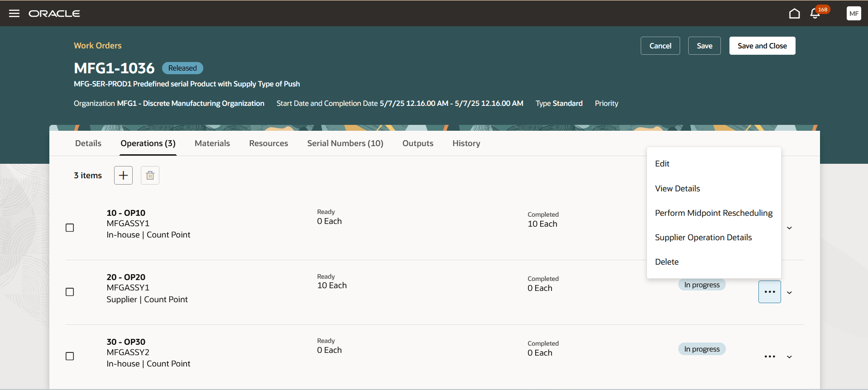Viewport: 868px width, 390px height.
Task: Click the Save and Close button
Action: tap(762, 46)
